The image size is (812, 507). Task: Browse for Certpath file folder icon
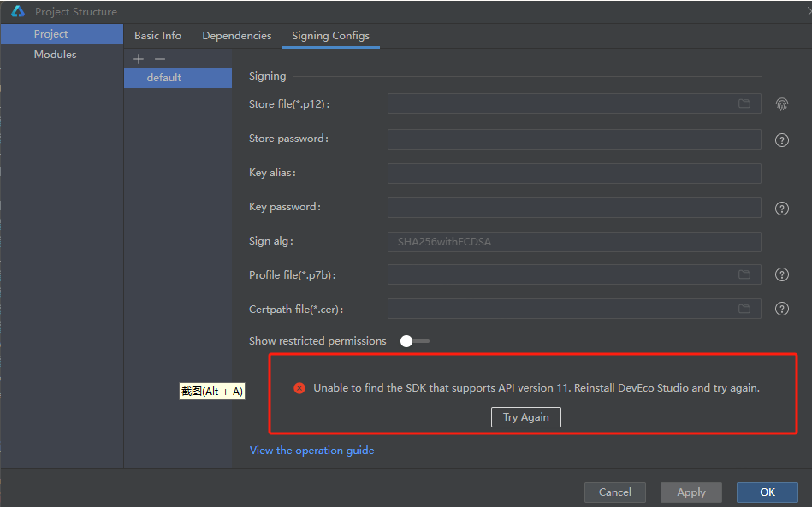744,309
